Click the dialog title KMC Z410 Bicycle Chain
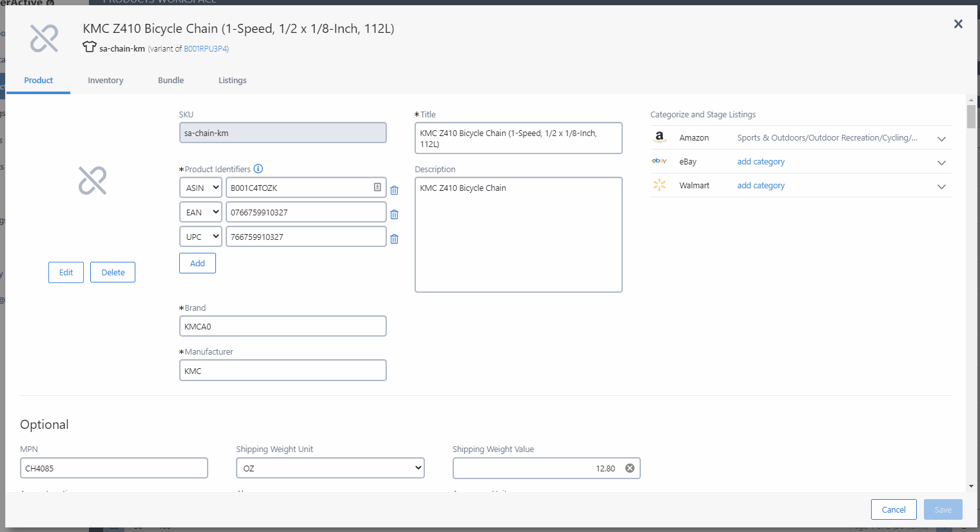 click(x=239, y=28)
